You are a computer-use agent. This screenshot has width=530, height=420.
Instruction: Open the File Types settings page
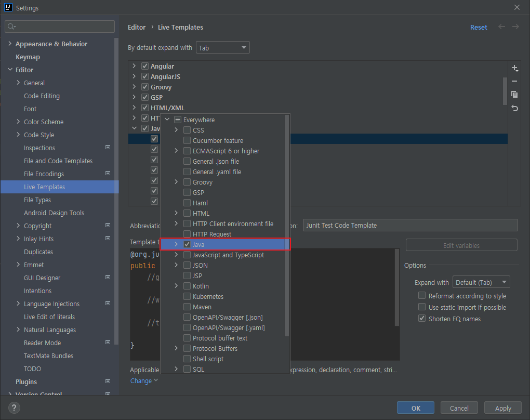pyautogui.click(x=37, y=200)
